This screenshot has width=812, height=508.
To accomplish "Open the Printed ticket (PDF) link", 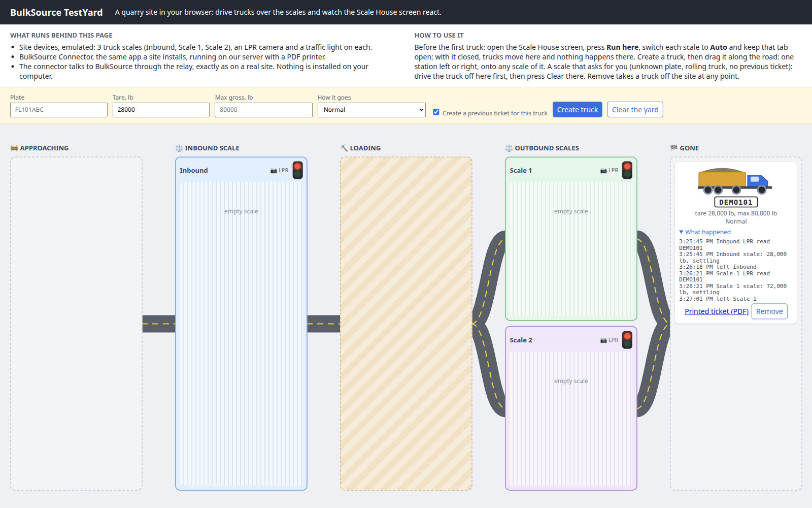I will (717, 311).
